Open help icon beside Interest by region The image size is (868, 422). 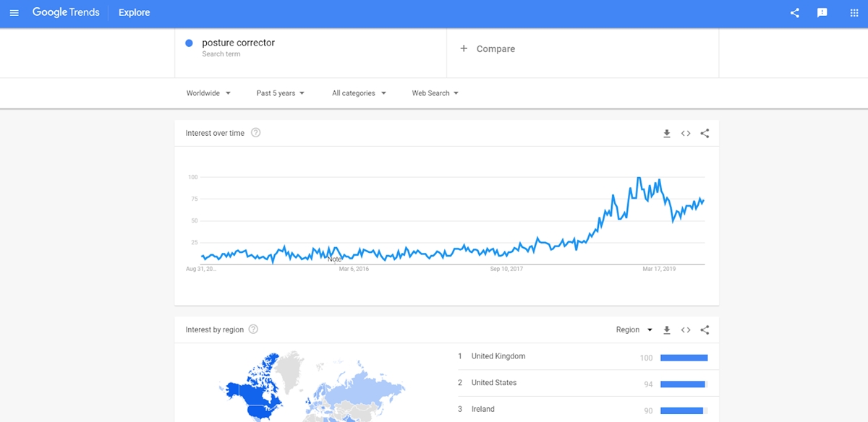[253, 330]
